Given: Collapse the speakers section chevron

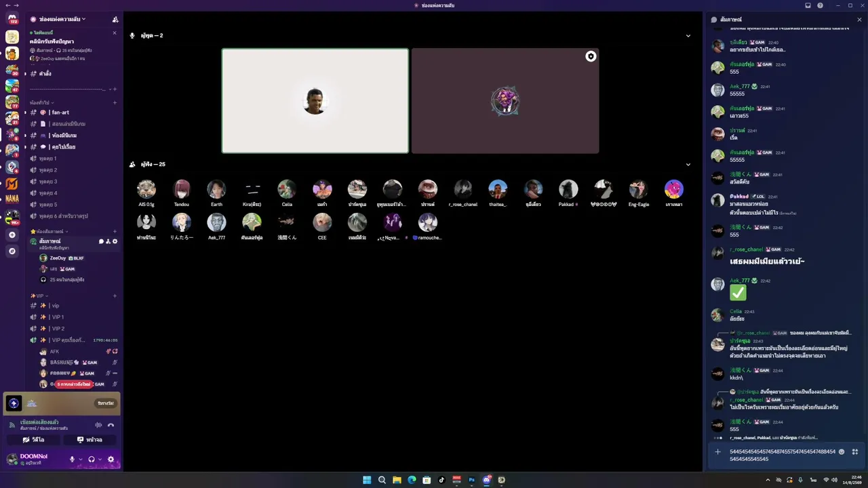Looking at the screenshot, I should (688, 36).
